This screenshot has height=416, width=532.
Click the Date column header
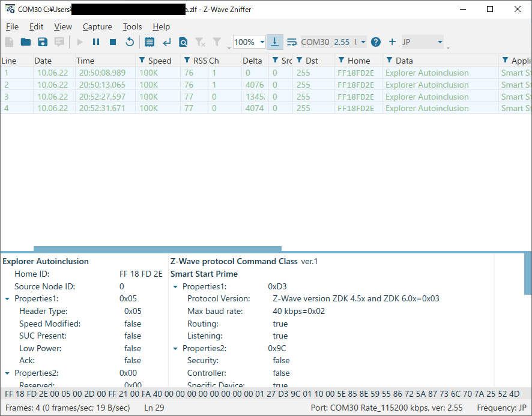[x=54, y=61]
